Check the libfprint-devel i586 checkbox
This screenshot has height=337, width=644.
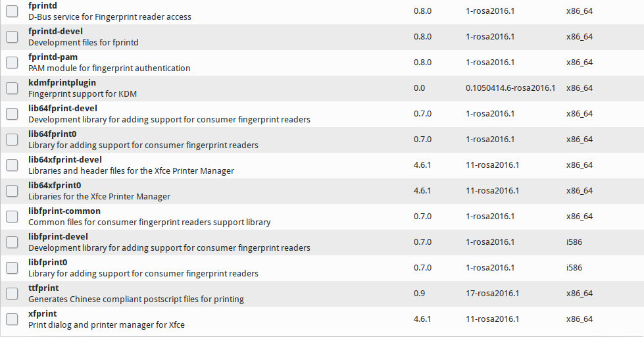[12, 242]
